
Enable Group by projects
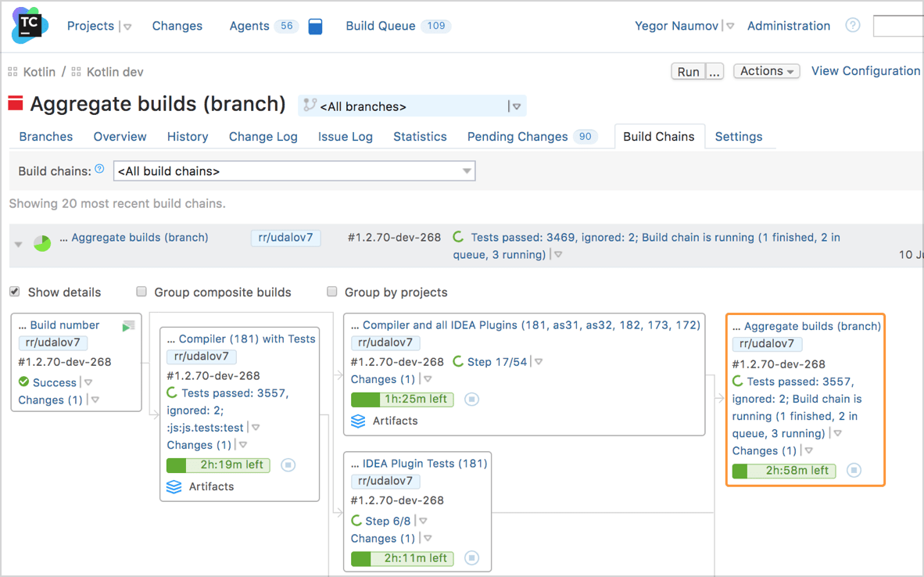coord(332,292)
